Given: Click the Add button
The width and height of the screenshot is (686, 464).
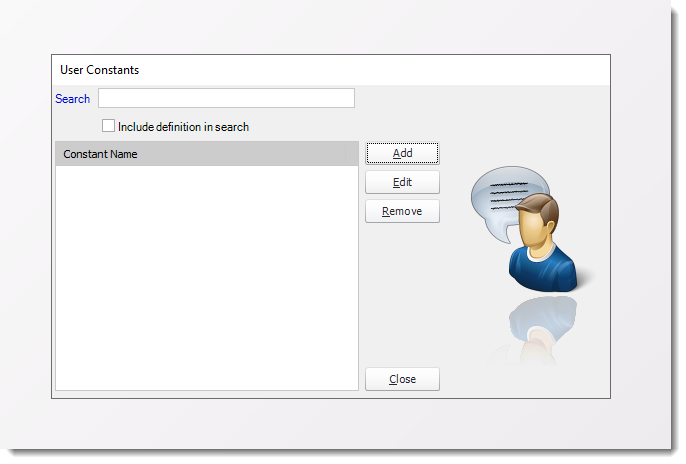Looking at the screenshot, I should [x=402, y=153].
